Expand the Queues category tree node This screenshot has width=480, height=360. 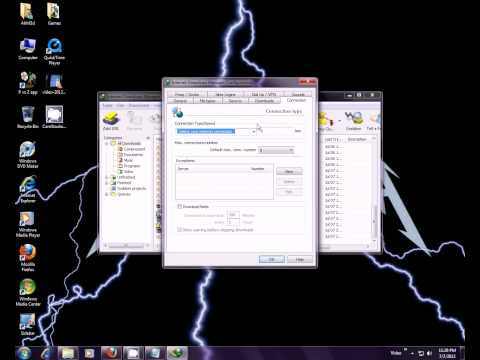point(107,194)
